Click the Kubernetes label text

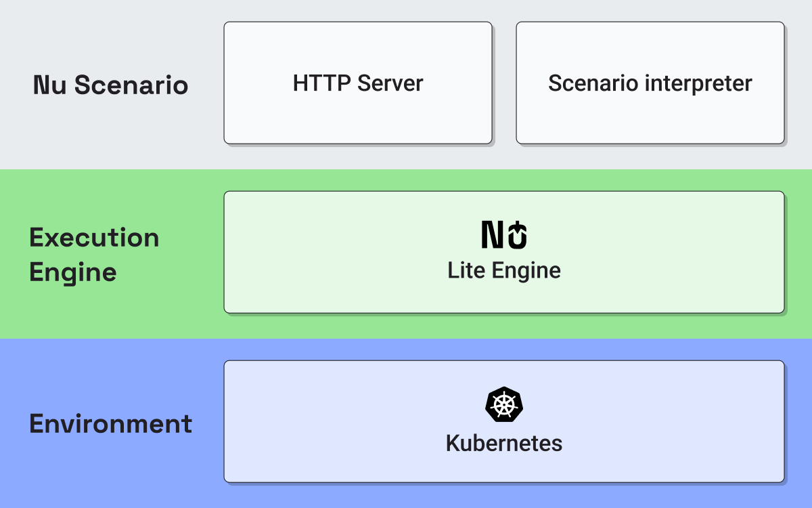click(504, 444)
